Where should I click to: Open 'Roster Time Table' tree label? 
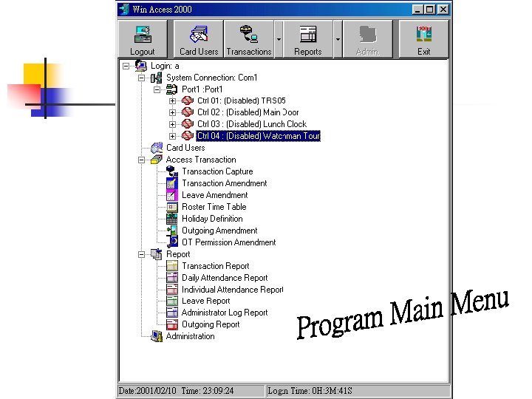pyautogui.click(x=214, y=207)
